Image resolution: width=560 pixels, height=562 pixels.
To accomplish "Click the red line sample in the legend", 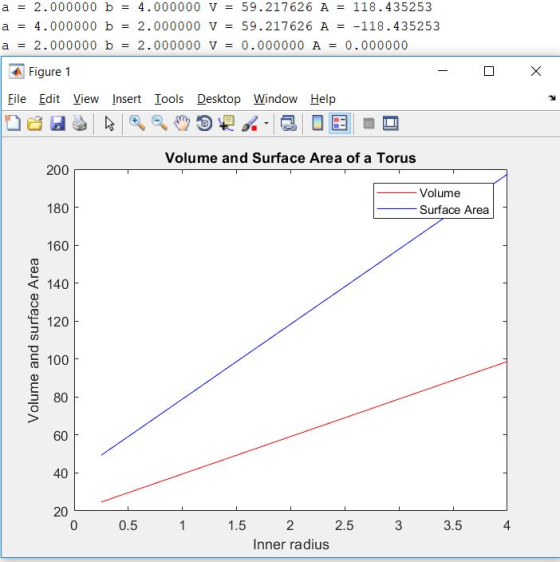I will pos(397,193).
